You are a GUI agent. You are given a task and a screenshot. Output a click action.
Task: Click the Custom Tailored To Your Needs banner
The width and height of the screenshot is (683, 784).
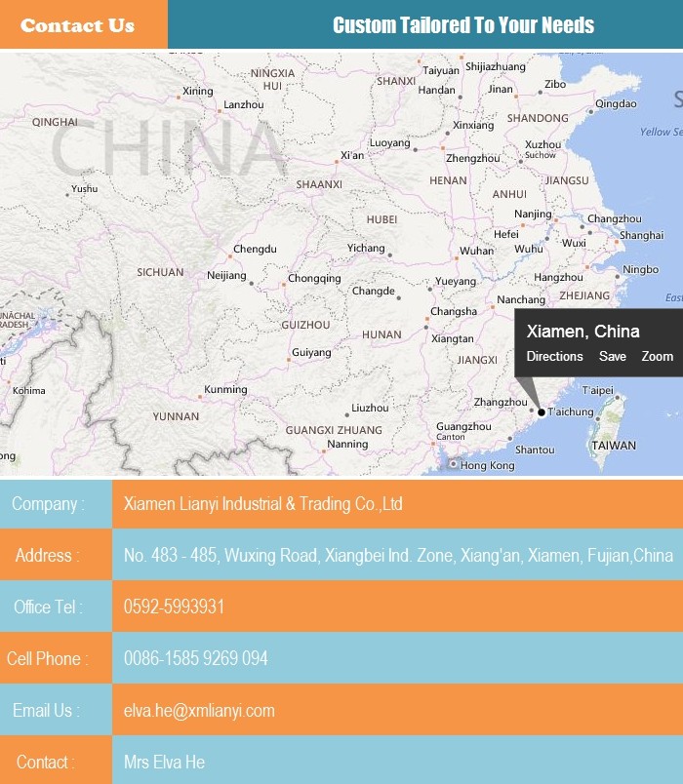[463, 25]
